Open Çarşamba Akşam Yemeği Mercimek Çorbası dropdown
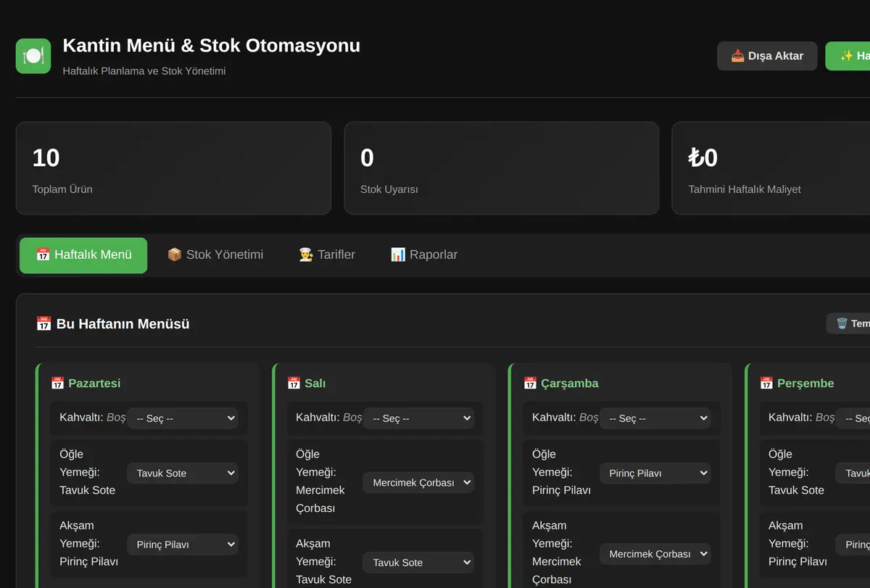The height and width of the screenshot is (588, 870). [x=655, y=554]
